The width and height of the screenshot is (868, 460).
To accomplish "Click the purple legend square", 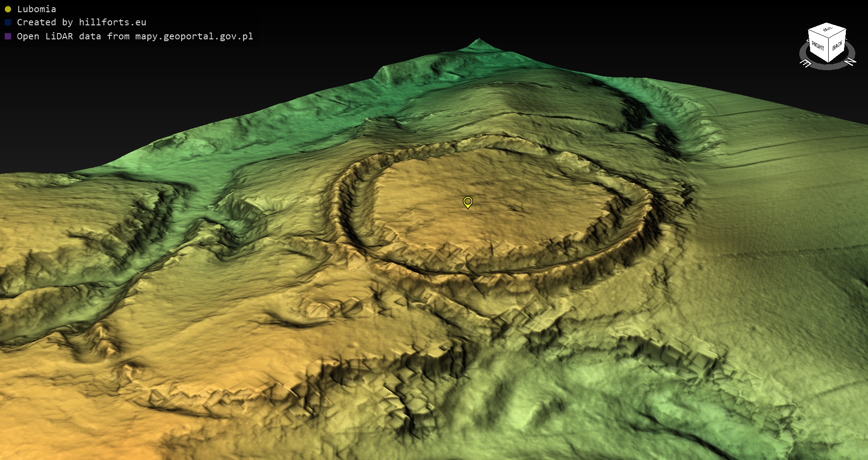I will [x=8, y=36].
